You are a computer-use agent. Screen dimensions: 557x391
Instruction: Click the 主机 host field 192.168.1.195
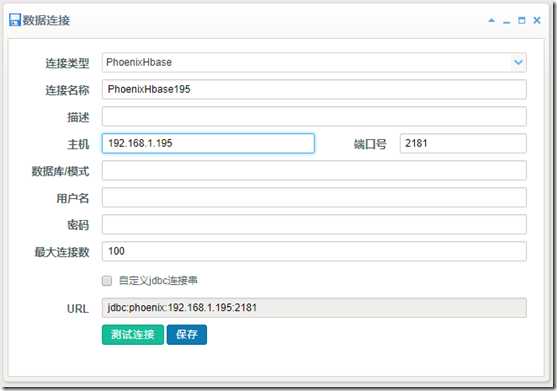pyautogui.click(x=208, y=143)
